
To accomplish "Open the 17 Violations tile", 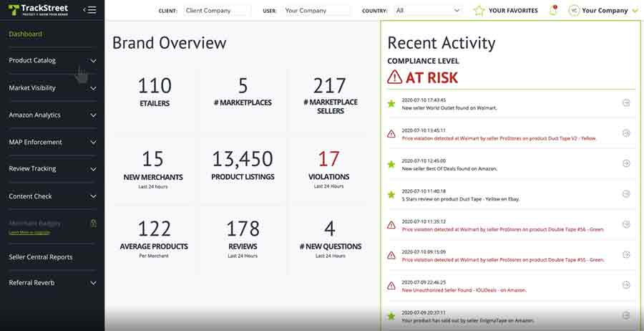I will (x=328, y=169).
